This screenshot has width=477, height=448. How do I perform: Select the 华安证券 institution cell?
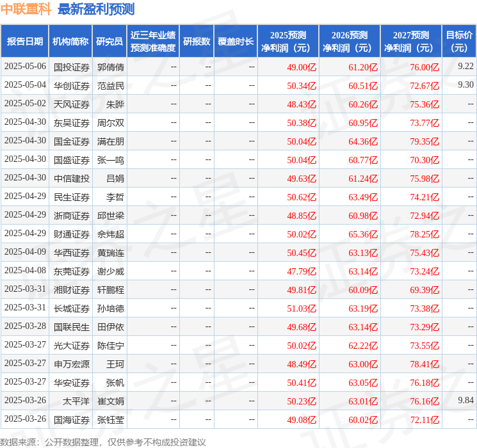point(72,383)
